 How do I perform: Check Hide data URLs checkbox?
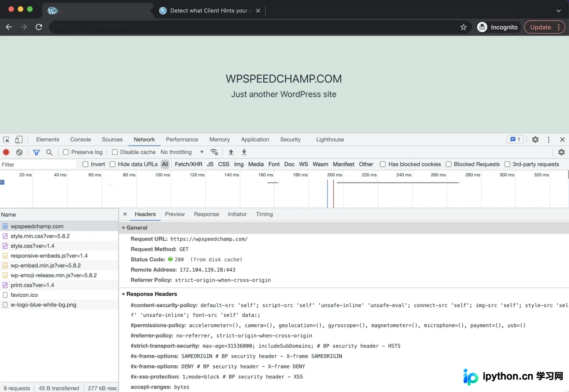click(112, 164)
